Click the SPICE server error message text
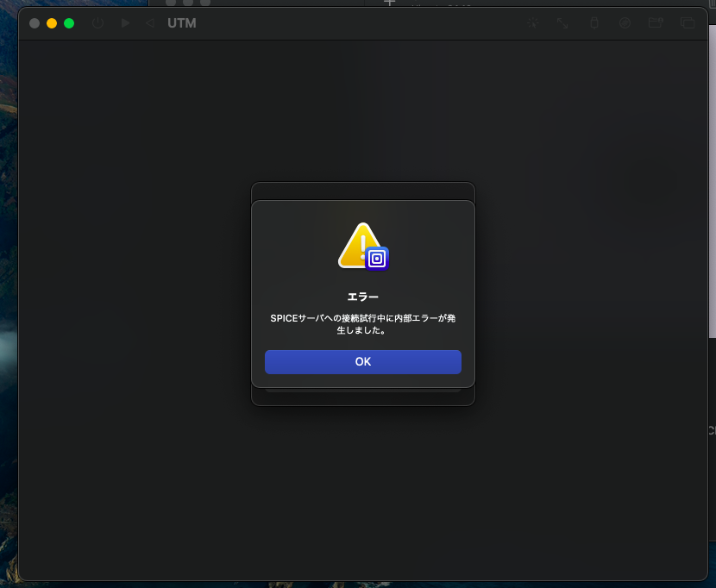 [362, 323]
